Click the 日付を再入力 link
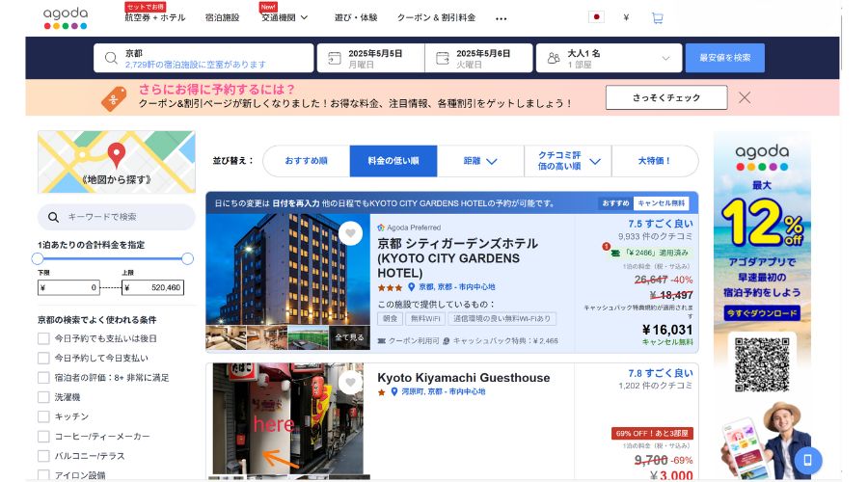 (x=296, y=203)
